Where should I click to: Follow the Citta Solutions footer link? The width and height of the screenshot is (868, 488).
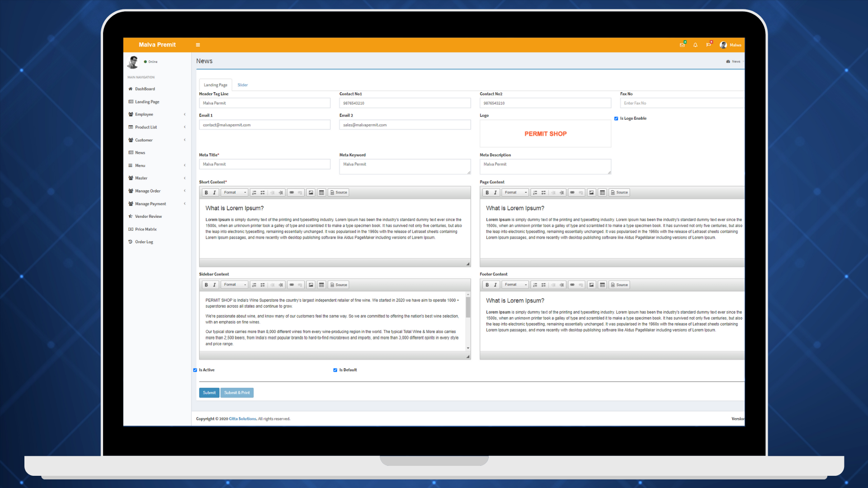coord(242,419)
